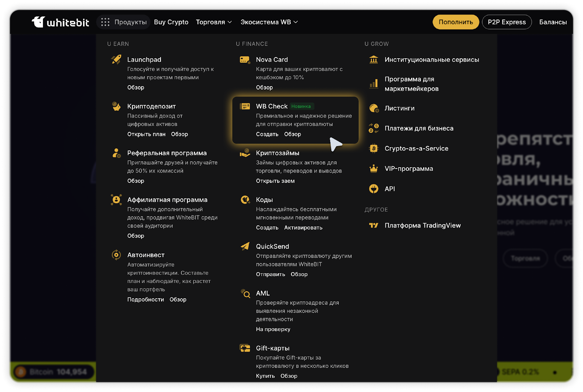Click the Автоинвест target icon
This screenshot has height=392, width=583.
116,255
